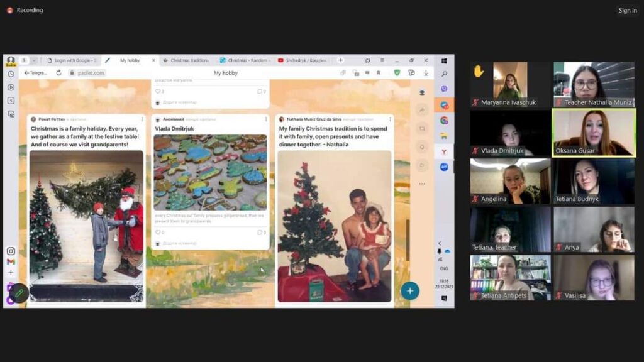Reload the padlet page

(58, 73)
